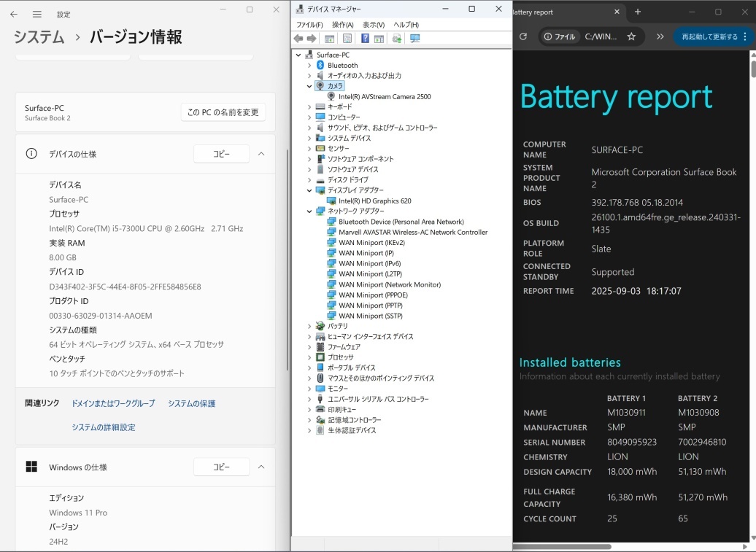Select the Intel(R) AVStream Camera 2500 device

[x=385, y=96]
